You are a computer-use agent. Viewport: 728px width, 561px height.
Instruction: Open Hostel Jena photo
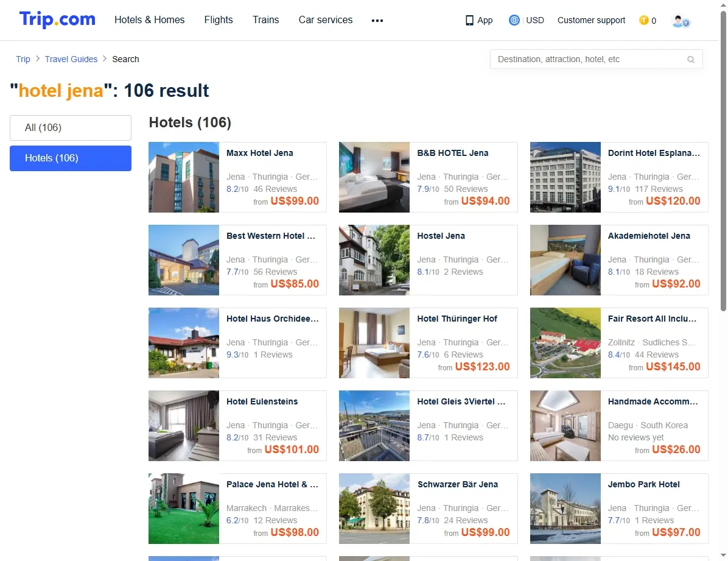[x=374, y=260]
